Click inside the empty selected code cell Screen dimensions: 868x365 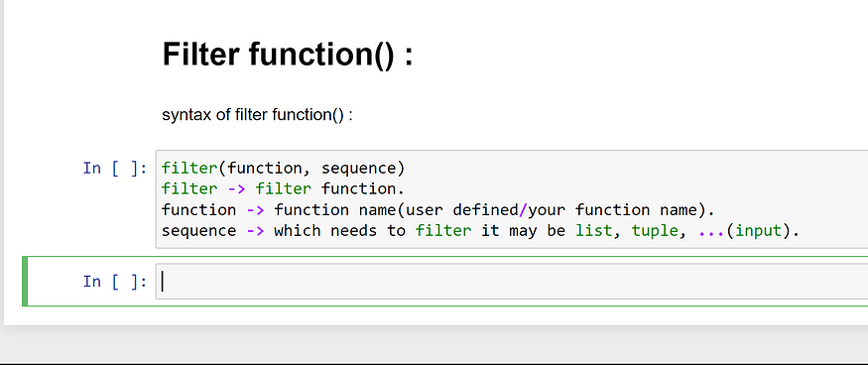tap(512, 282)
